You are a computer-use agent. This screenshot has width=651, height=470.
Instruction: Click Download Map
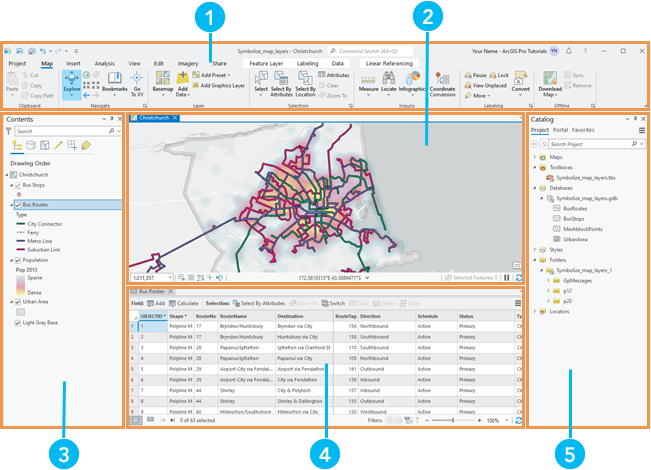550,84
